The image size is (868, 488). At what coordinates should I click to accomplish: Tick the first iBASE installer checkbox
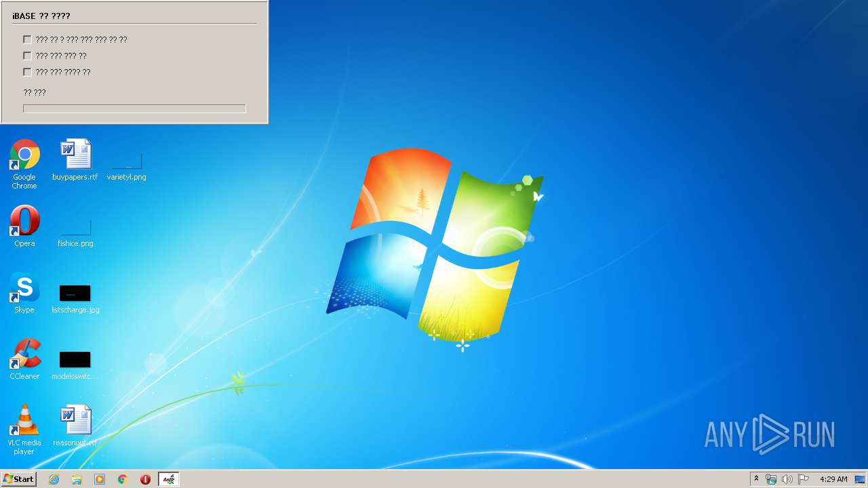click(27, 39)
